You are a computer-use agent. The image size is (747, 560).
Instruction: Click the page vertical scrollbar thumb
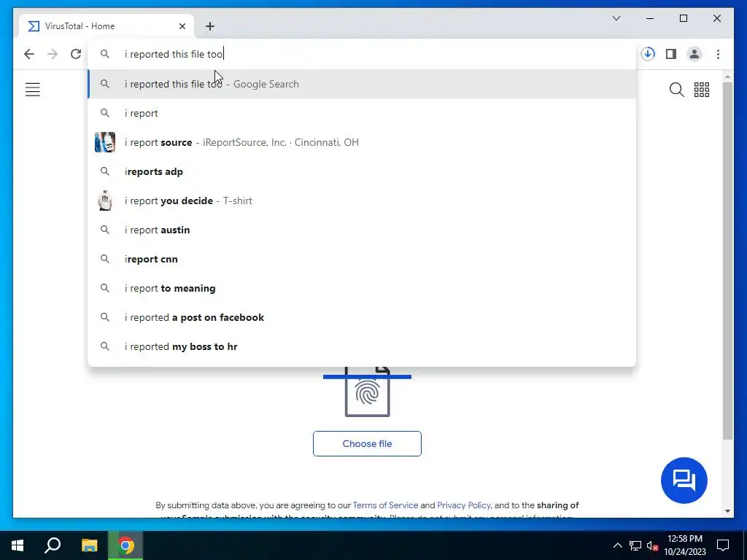pos(727,261)
